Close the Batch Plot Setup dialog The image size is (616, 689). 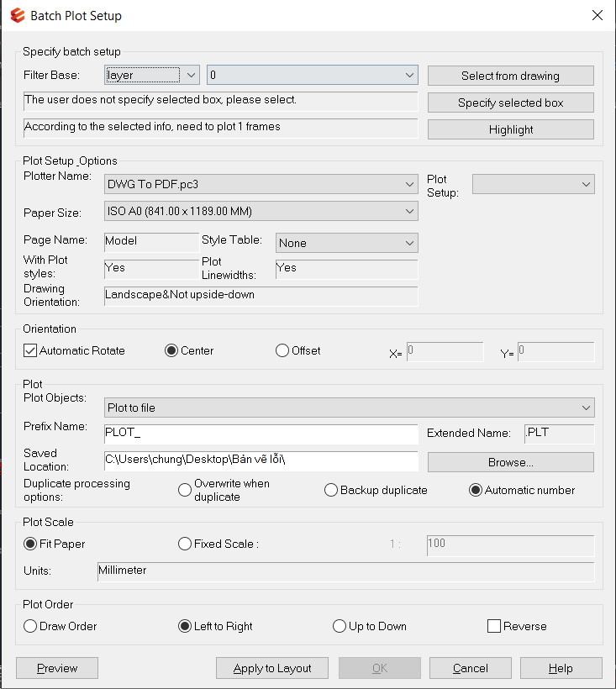(598, 15)
